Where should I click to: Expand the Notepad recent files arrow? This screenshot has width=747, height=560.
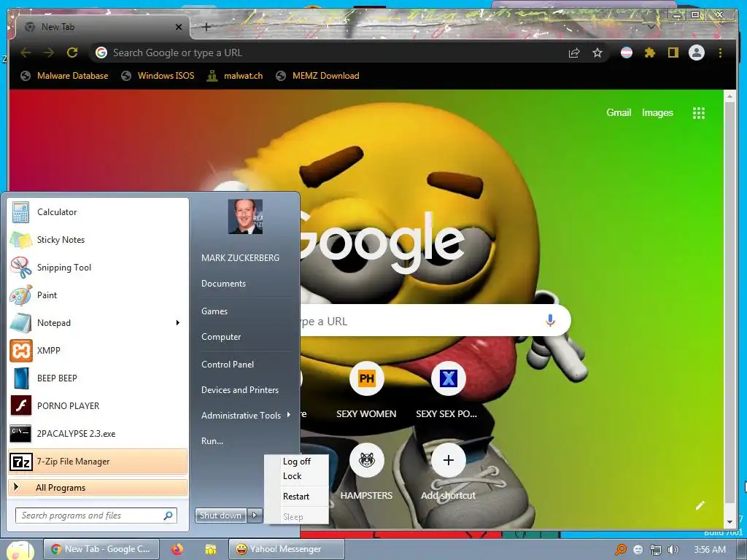click(x=178, y=323)
